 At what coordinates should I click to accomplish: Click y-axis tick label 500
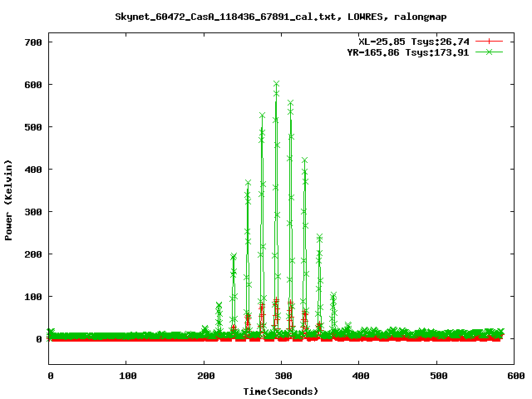33,127
